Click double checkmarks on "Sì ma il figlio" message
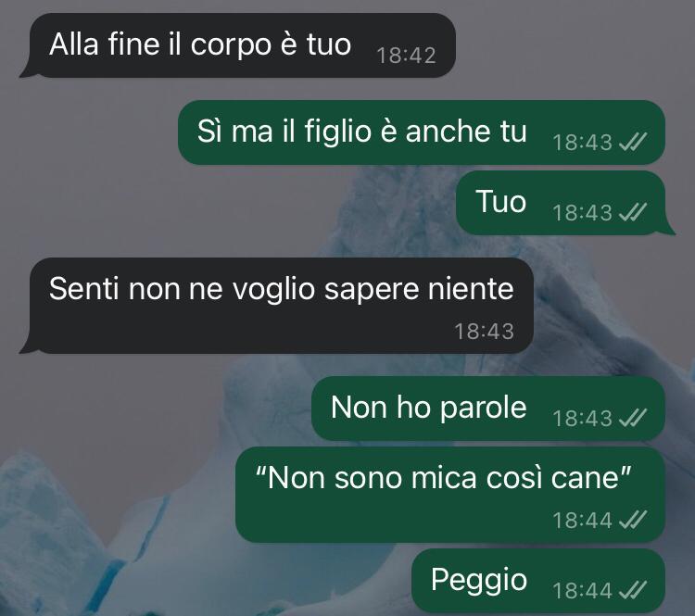 tap(633, 142)
